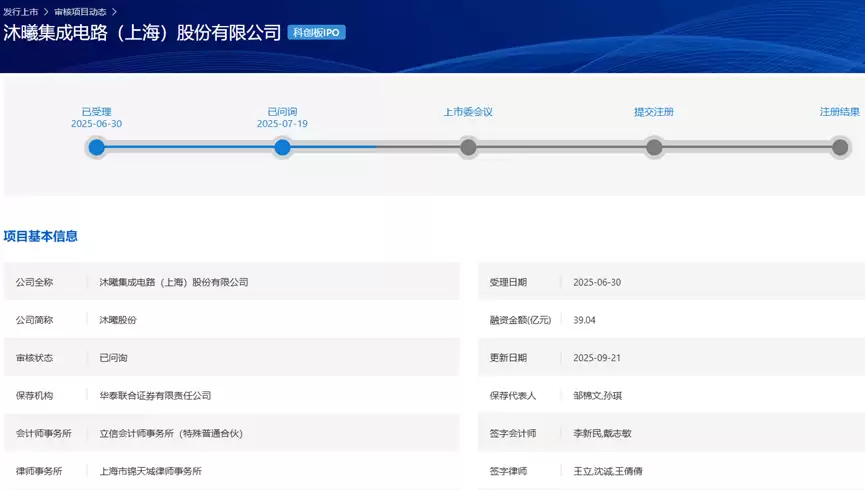This screenshot has width=865, height=490.
Task: Click the 项目基本信息 section heading
Action: [x=40, y=237]
